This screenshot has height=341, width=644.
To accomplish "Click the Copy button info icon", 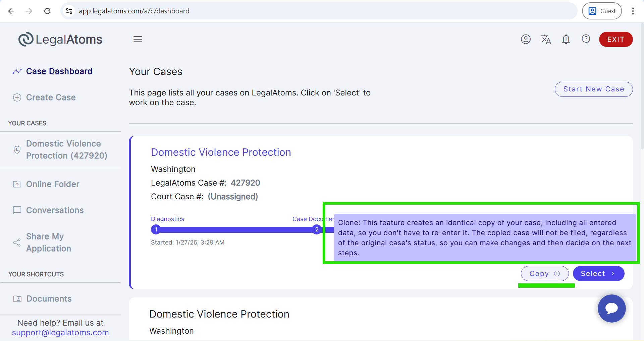I will tap(557, 273).
